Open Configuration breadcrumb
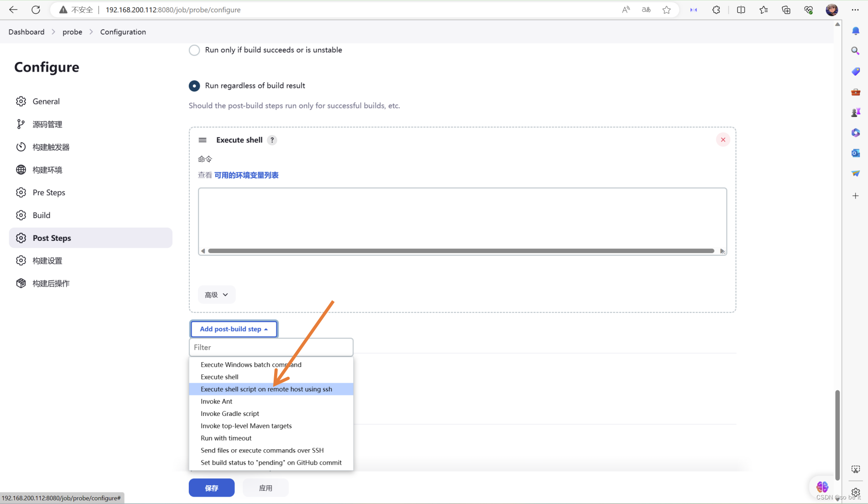This screenshot has height=504, width=868. [123, 32]
